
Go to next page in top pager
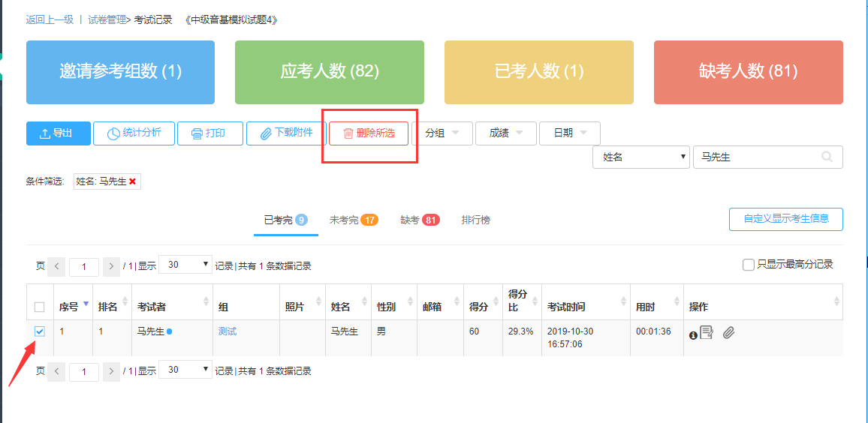(111, 266)
